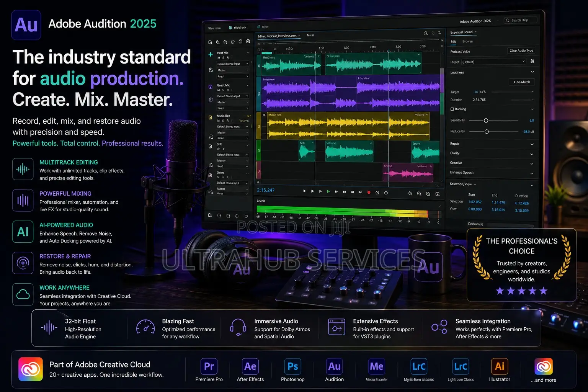Click the large Creative Cloud logo

click(31, 369)
